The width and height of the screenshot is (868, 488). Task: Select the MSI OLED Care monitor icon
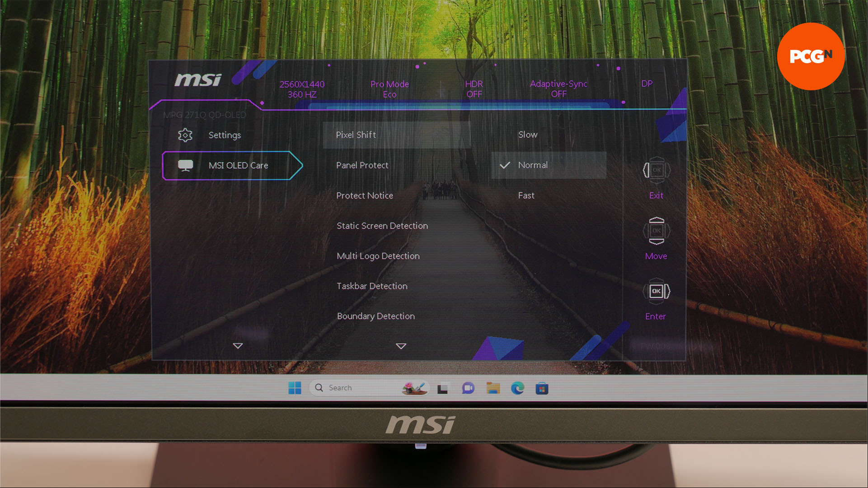click(185, 166)
